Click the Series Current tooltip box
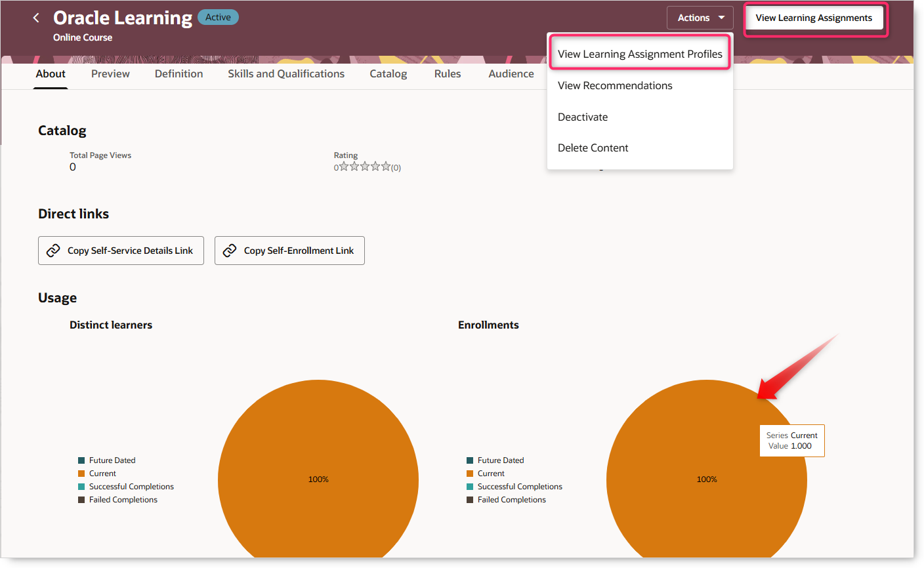The width and height of the screenshot is (924, 568). (792, 441)
